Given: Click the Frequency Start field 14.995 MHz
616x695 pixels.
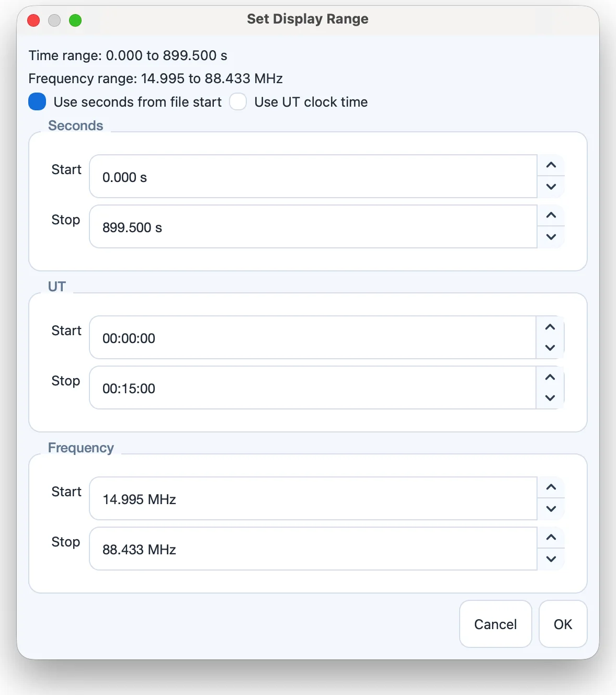Looking at the screenshot, I should click(313, 498).
